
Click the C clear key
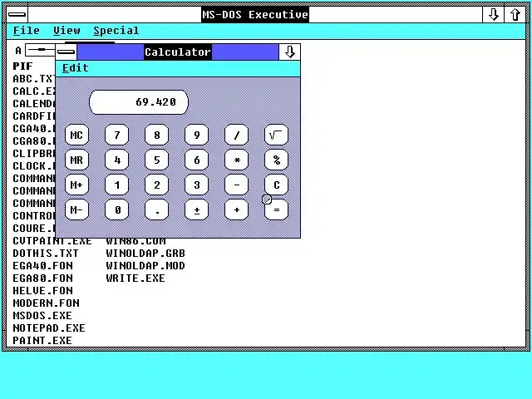pos(276,185)
